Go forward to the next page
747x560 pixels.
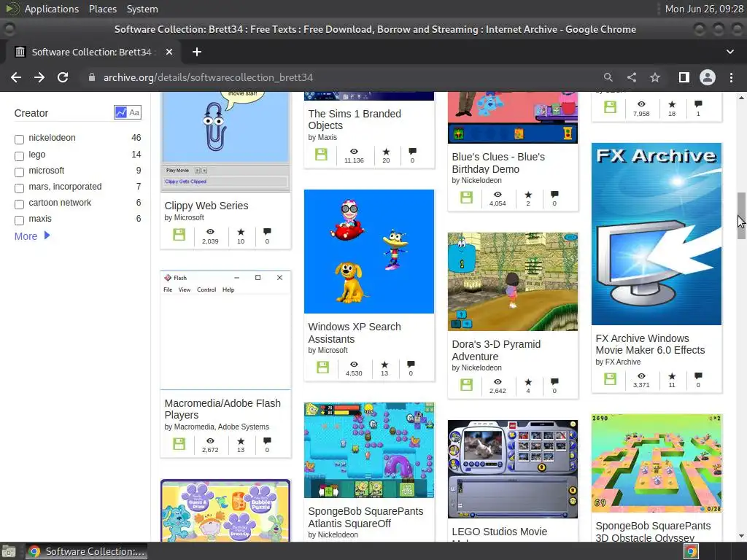coord(39,77)
